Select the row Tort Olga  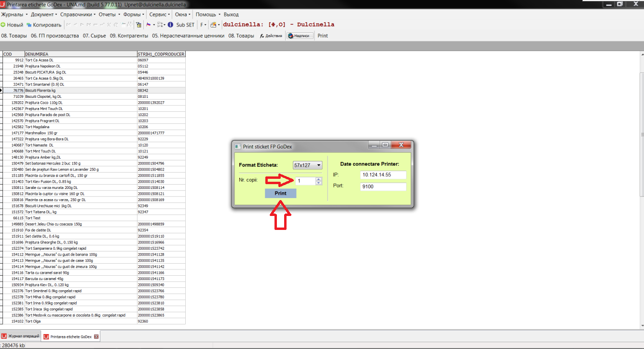[94, 321]
